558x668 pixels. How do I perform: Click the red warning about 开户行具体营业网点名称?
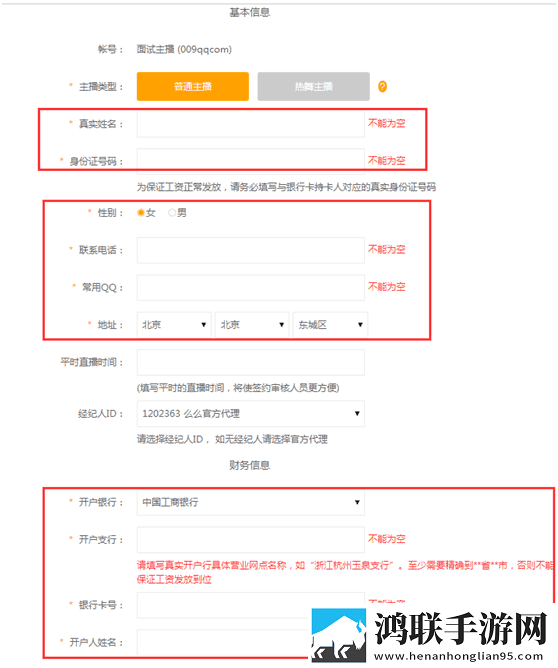(345, 572)
